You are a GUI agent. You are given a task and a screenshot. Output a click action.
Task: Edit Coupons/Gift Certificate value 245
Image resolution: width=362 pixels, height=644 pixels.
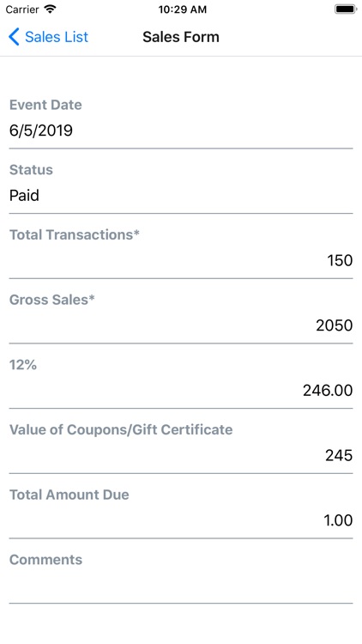[181, 455]
